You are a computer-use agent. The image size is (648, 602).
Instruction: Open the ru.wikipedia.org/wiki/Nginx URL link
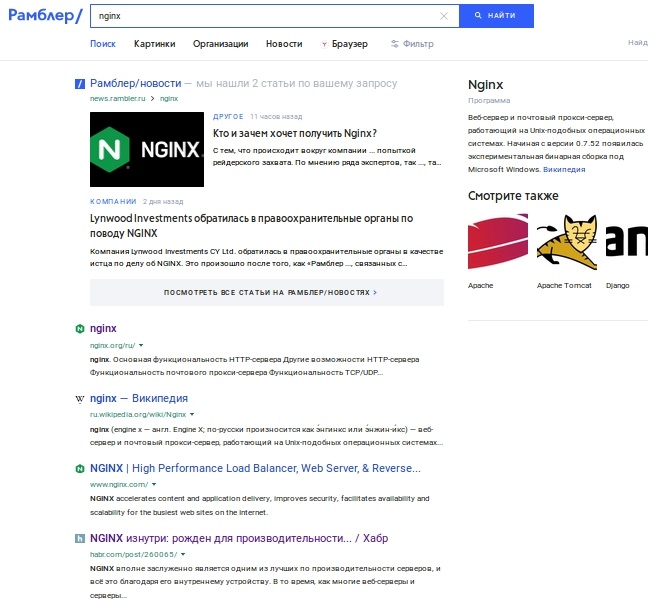click(138, 414)
